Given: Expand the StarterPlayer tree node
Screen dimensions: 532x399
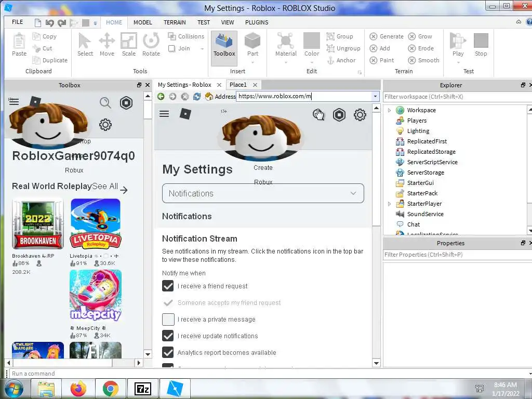Looking at the screenshot, I should (390, 204).
